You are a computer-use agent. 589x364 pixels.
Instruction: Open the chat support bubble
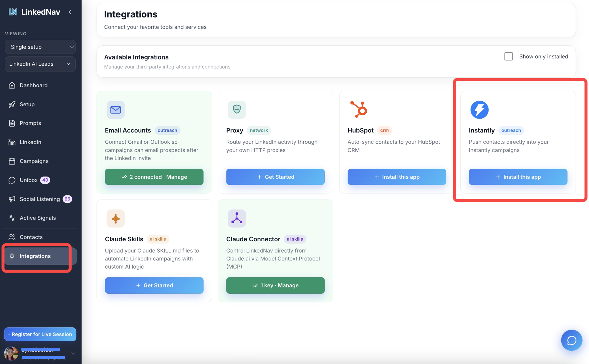[572, 340]
